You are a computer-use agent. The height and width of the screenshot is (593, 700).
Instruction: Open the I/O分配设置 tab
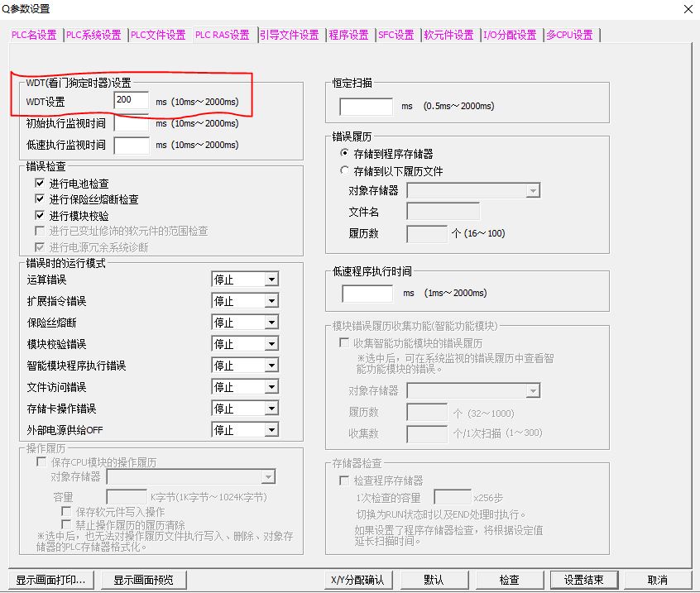pos(510,35)
